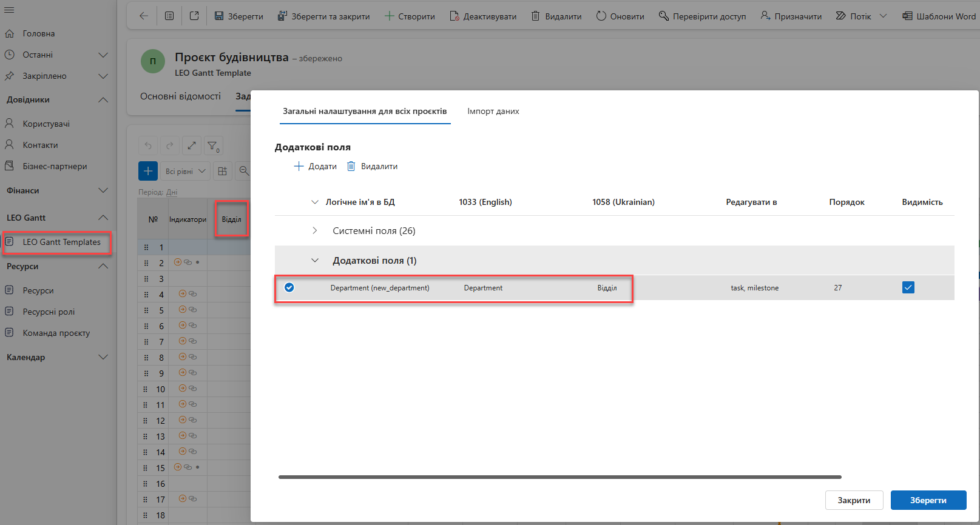Image resolution: width=980 pixels, height=525 pixels.
Task: Collapse the Ресурси section chevron
Action: pos(103,266)
